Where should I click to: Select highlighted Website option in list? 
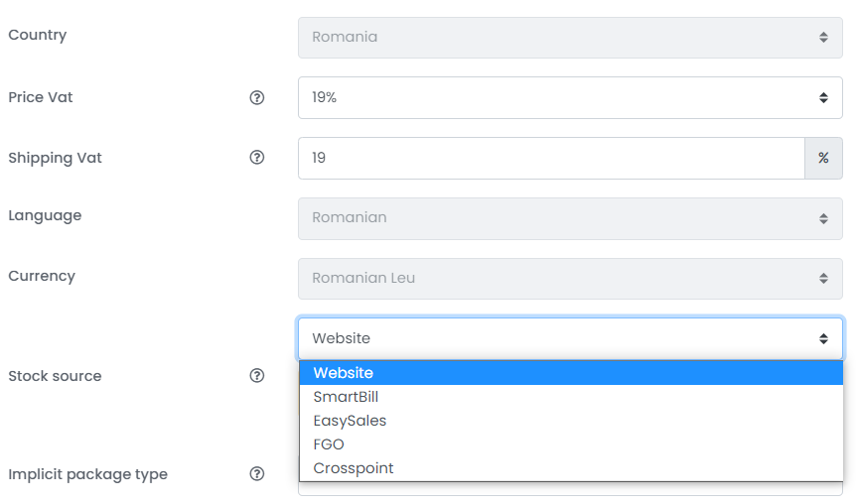571,373
